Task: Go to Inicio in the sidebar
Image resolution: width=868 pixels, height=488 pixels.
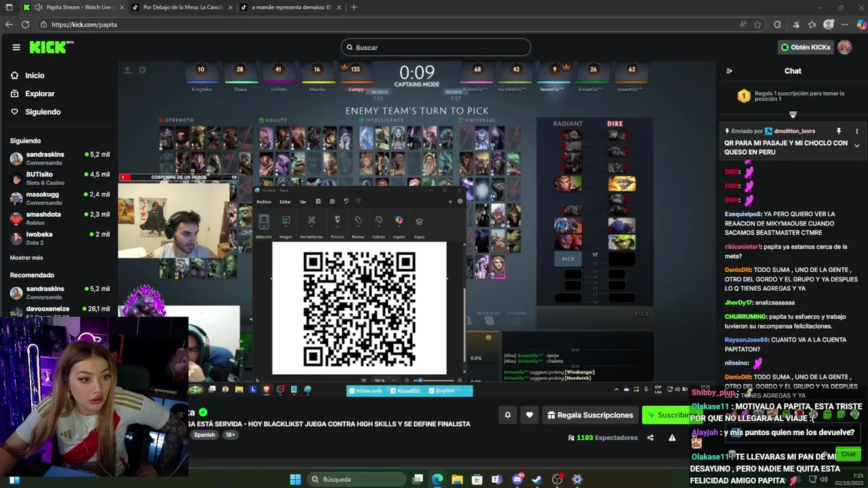Action: pyautogui.click(x=35, y=75)
